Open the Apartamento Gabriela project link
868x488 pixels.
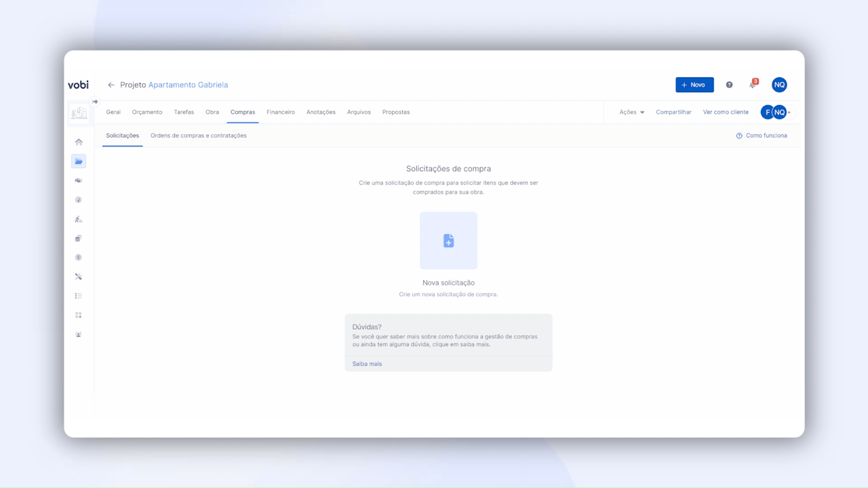pyautogui.click(x=188, y=85)
